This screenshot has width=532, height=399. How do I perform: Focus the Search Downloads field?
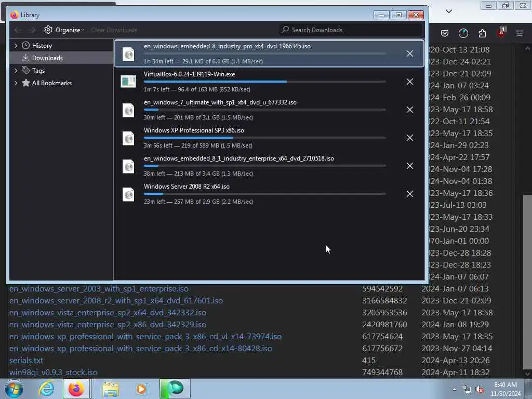click(351, 30)
